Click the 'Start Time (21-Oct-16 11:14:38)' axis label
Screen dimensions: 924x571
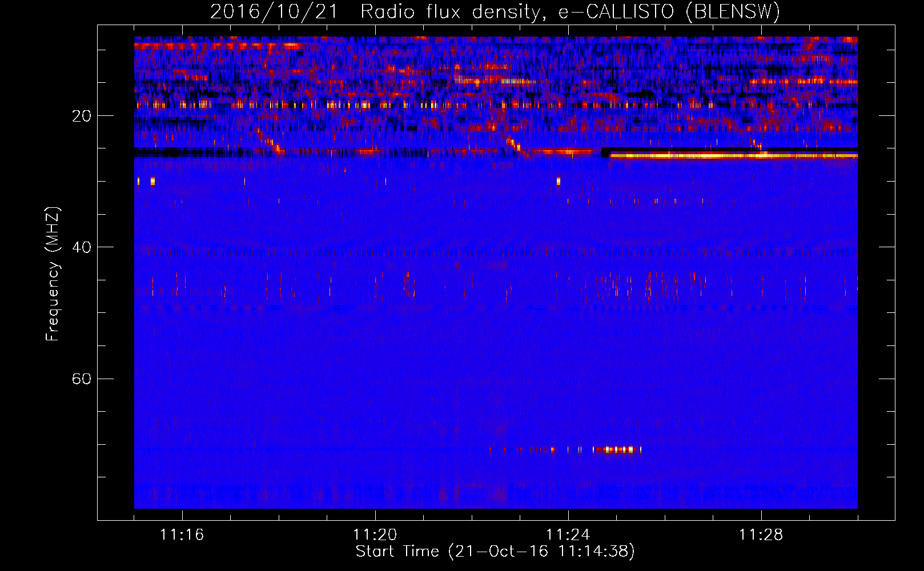pos(495,552)
